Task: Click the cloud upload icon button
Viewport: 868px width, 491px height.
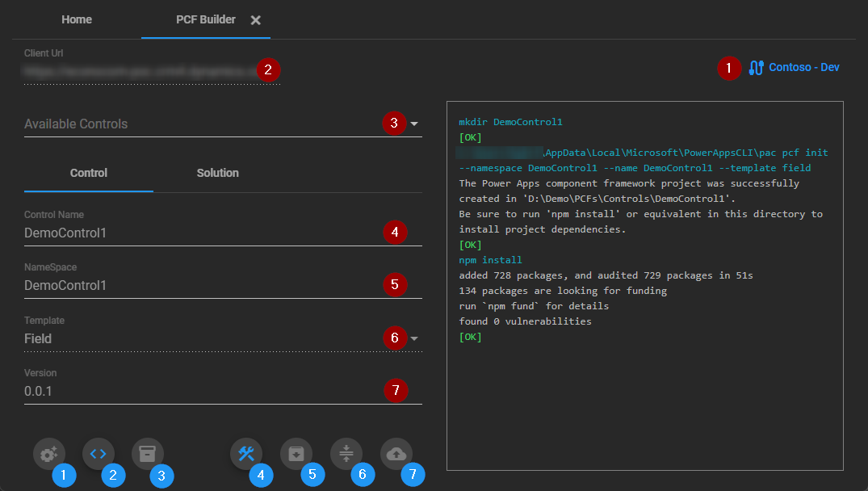Action: [x=396, y=454]
